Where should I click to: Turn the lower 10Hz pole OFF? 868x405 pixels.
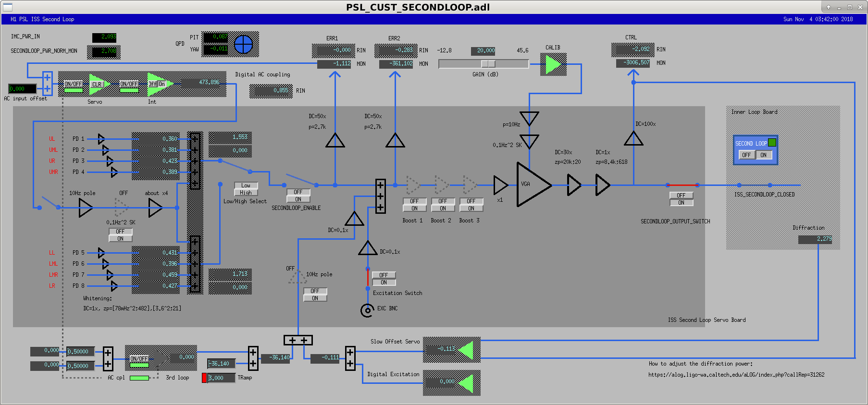coord(315,291)
